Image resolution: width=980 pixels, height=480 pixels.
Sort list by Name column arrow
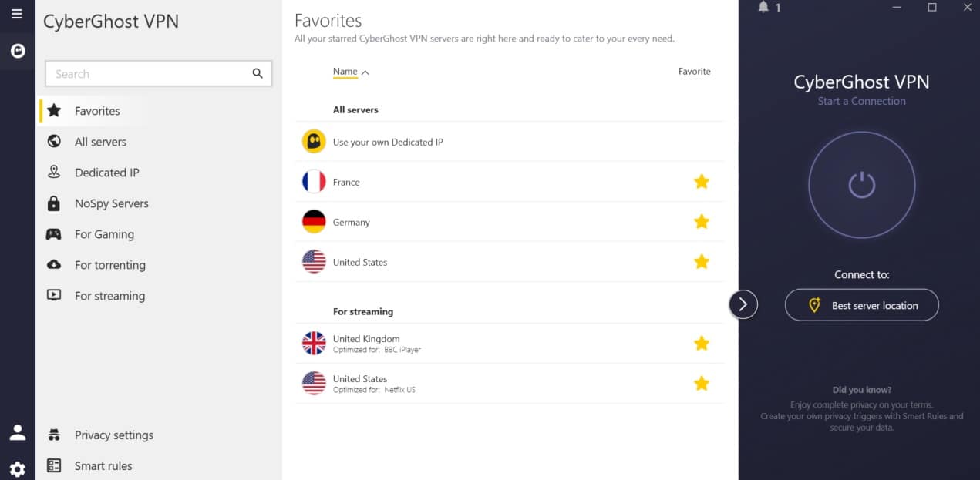click(365, 72)
